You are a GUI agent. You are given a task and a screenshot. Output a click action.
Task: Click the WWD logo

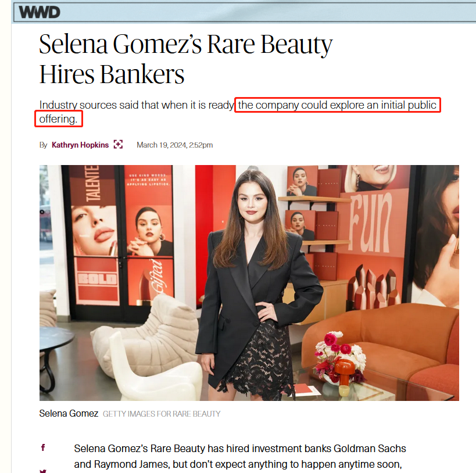40,12
